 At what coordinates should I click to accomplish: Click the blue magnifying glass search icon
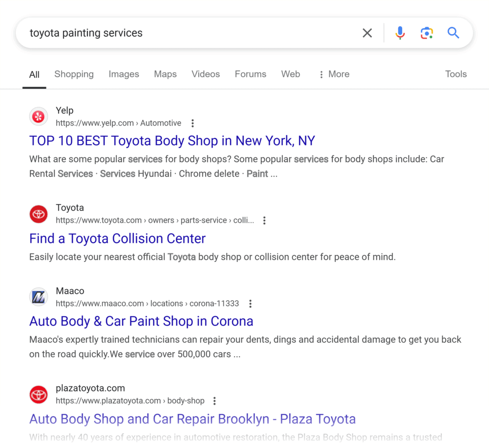pos(453,33)
